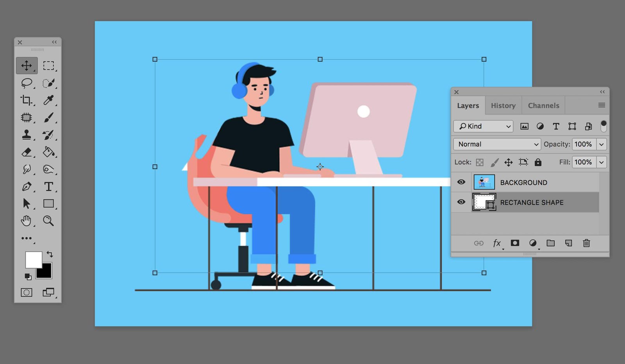Switch to the Channels tab

pos(543,105)
